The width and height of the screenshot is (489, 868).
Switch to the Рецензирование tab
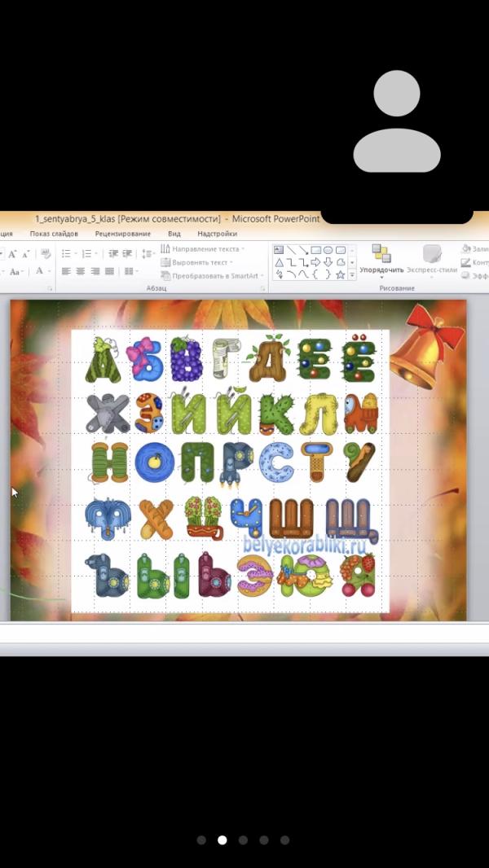(x=123, y=234)
